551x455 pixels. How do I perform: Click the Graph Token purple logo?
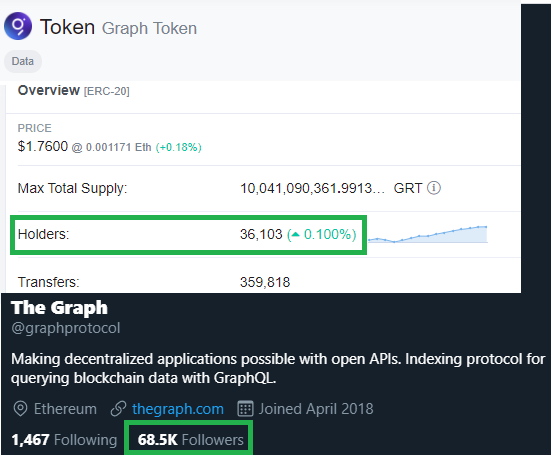tap(18, 26)
